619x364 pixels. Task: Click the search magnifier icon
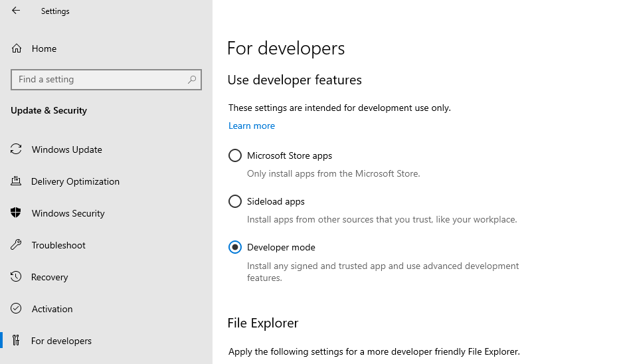coord(192,79)
